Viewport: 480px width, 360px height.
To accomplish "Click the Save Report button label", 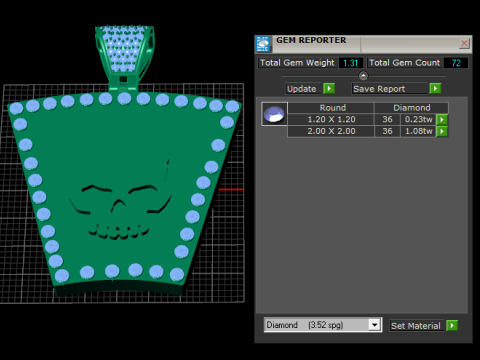I will pyautogui.click(x=390, y=89).
